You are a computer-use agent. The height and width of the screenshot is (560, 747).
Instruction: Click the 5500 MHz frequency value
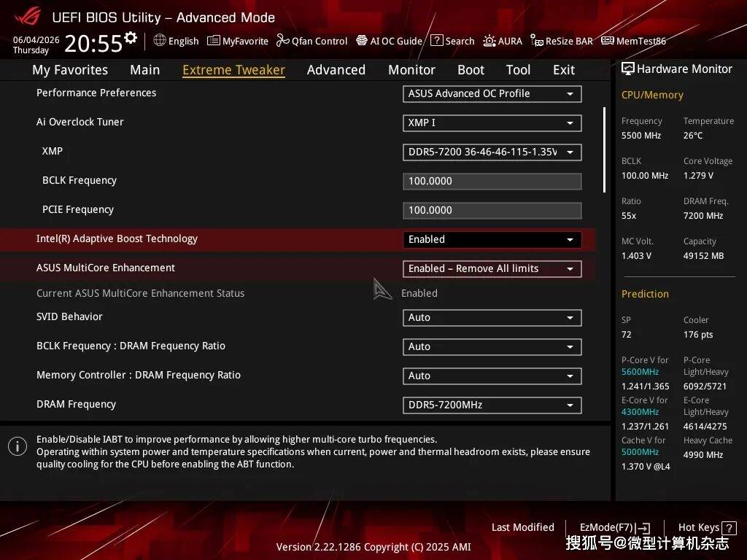(641, 135)
